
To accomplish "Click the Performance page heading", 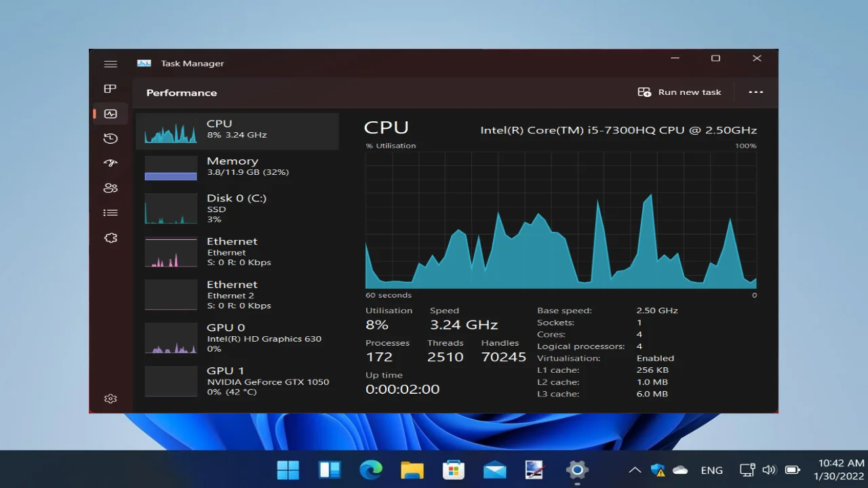I will click(x=182, y=93).
